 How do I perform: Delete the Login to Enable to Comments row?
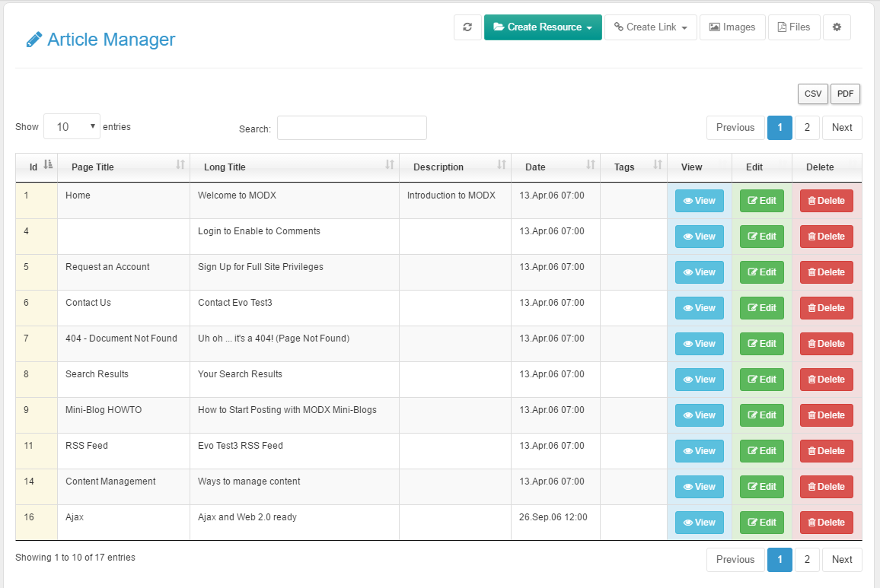pyautogui.click(x=826, y=237)
